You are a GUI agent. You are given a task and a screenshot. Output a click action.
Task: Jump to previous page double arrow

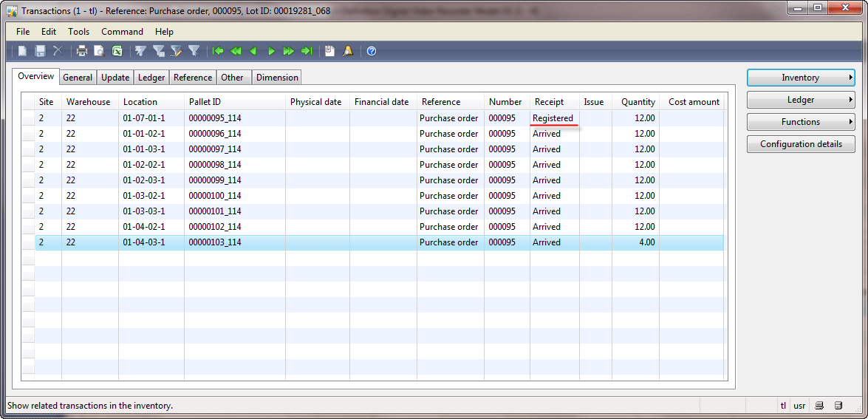point(236,51)
